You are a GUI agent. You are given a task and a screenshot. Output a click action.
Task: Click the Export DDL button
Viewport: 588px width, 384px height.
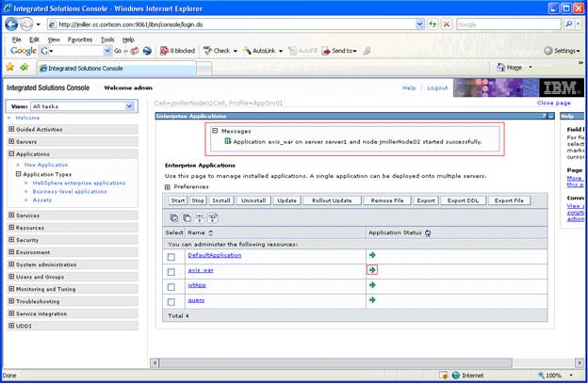[463, 200]
